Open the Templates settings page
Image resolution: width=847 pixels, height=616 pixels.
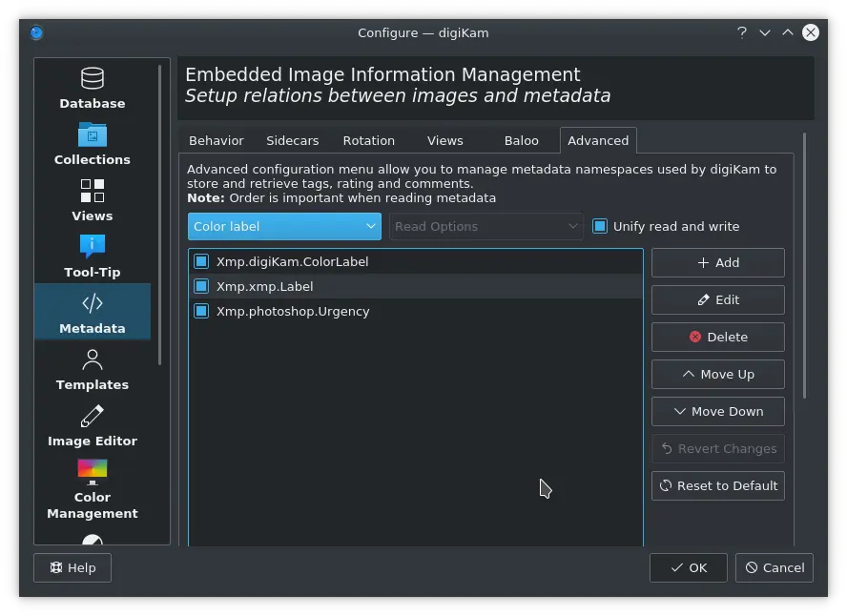(92, 368)
